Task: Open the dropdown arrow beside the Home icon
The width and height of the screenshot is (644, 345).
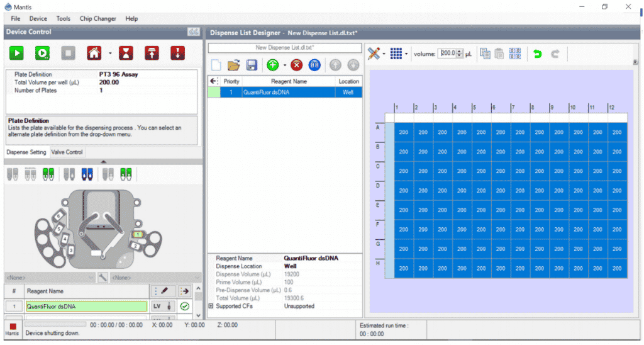Action: pos(109,54)
